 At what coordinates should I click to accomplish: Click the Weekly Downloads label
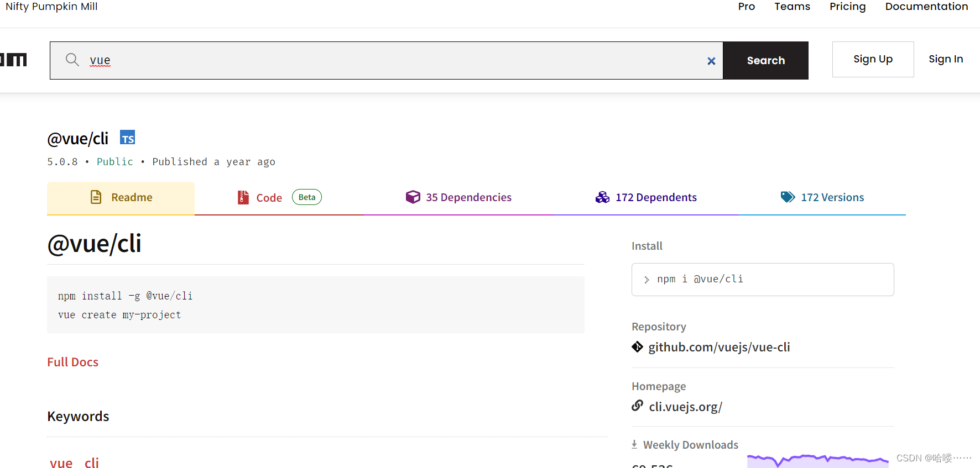tap(691, 445)
